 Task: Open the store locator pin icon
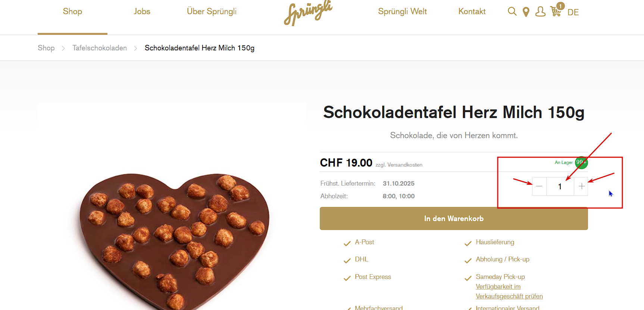pos(526,12)
